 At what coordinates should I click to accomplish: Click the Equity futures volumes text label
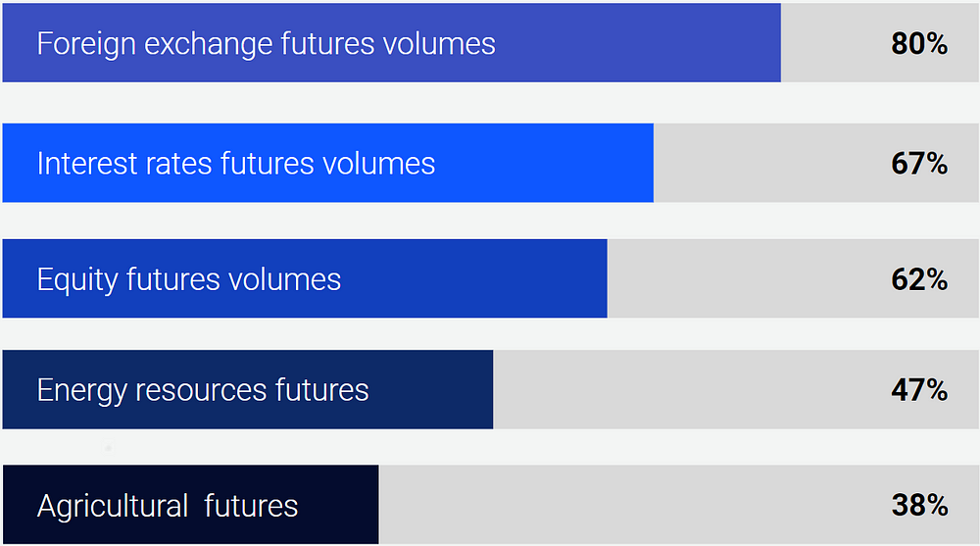[189, 279]
